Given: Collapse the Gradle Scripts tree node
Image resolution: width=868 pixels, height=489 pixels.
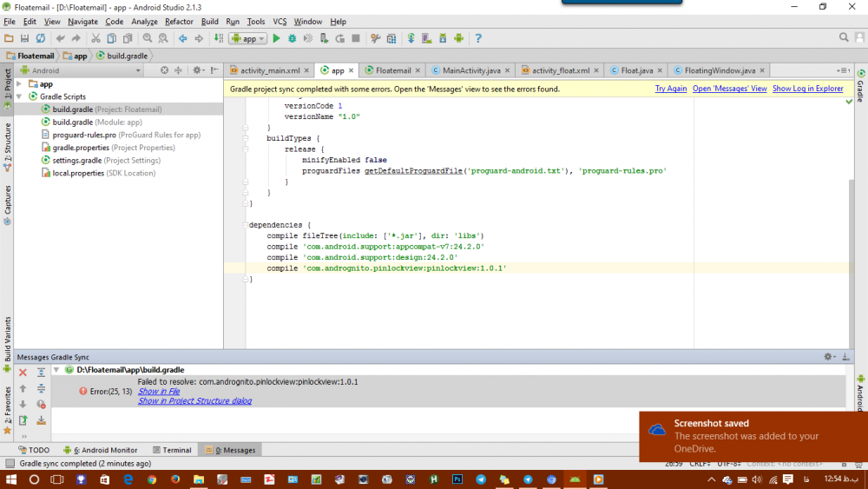Looking at the screenshot, I should (x=20, y=96).
